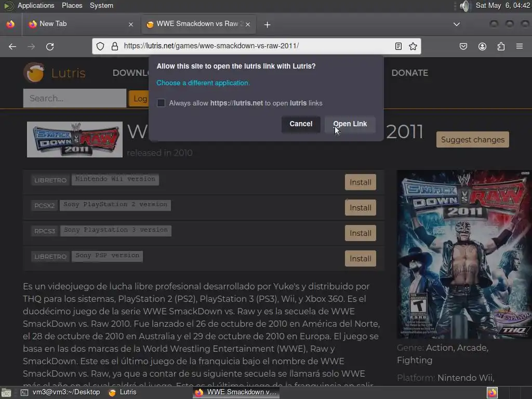This screenshot has height=399, width=532.
Task: Click the Suggest changes button
Action: pos(473,139)
